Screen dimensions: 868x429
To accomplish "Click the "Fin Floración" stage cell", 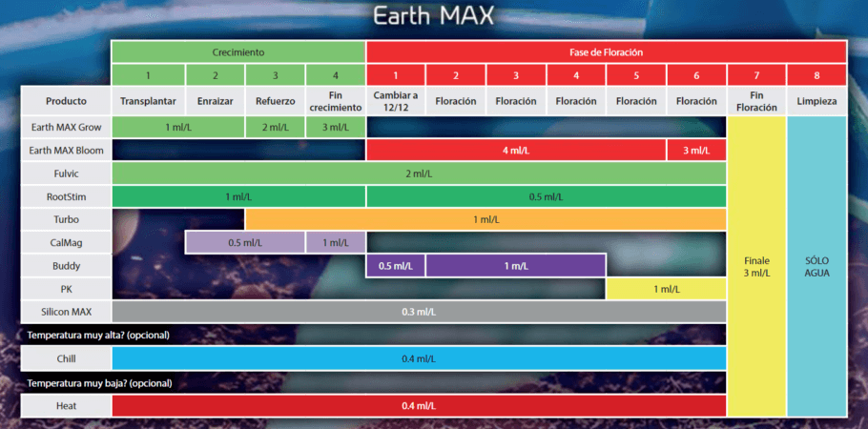I will (x=756, y=101).
